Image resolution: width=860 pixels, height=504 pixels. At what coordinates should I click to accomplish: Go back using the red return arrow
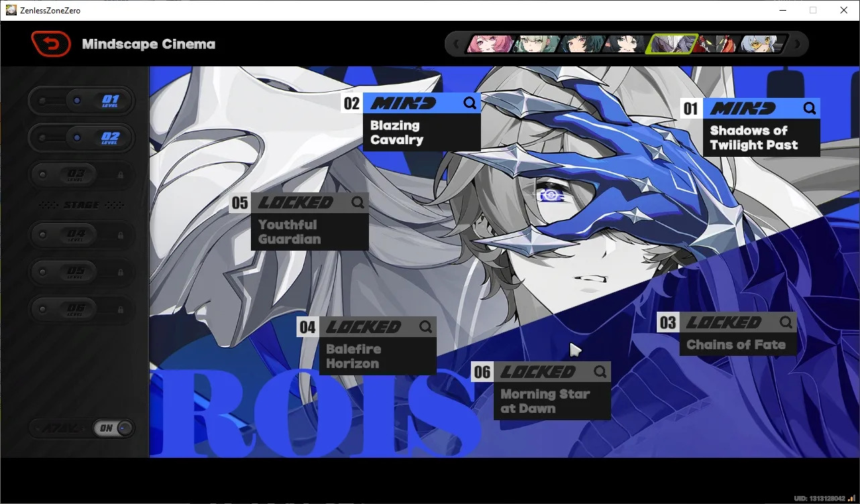[51, 44]
